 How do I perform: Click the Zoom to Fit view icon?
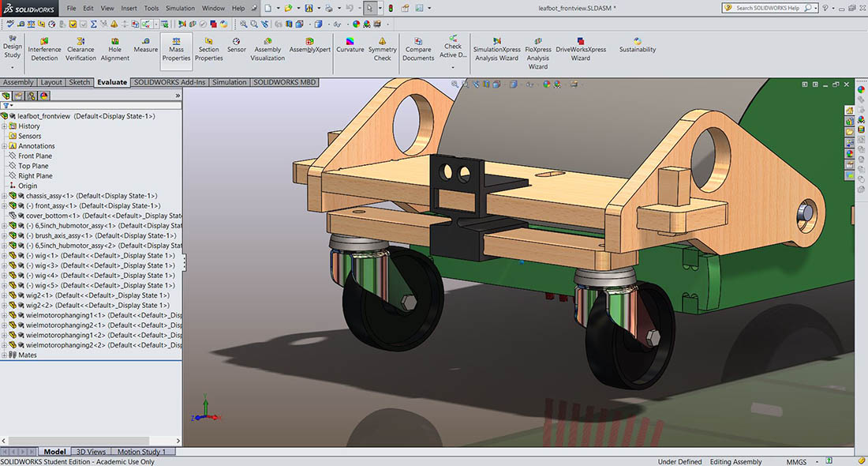point(455,85)
